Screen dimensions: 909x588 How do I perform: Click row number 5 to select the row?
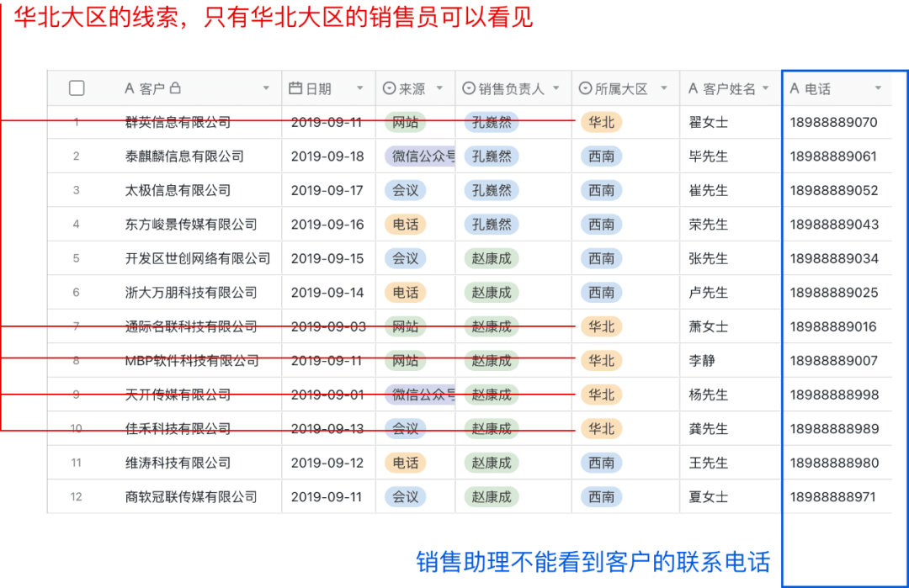[x=77, y=258]
